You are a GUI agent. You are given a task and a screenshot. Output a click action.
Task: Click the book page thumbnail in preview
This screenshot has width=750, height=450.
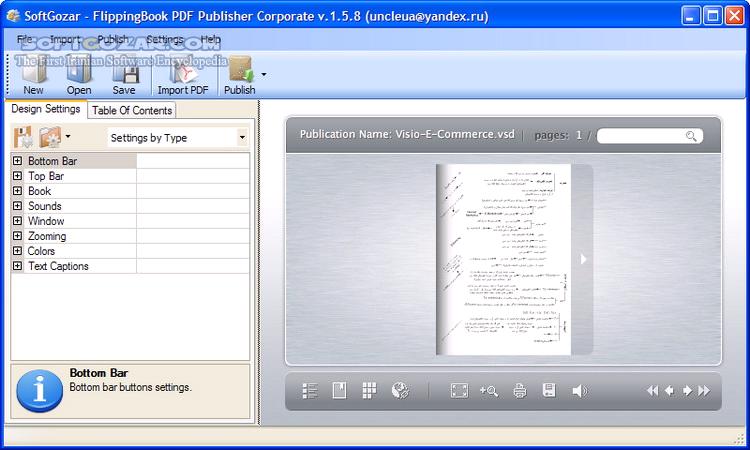503,260
